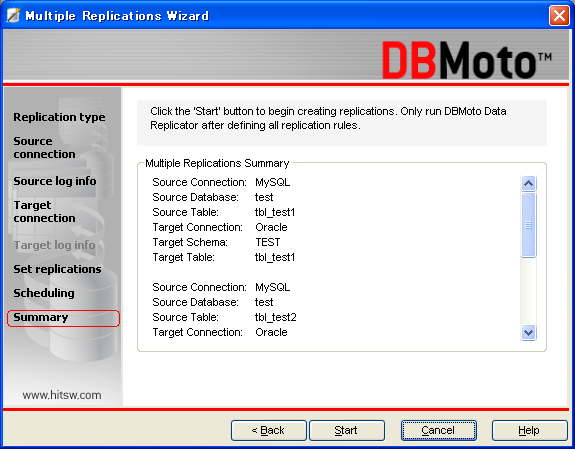The height and width of the screenshot is (449, 575).
Task: Select the Target connection step
Action: coord(44,211)
